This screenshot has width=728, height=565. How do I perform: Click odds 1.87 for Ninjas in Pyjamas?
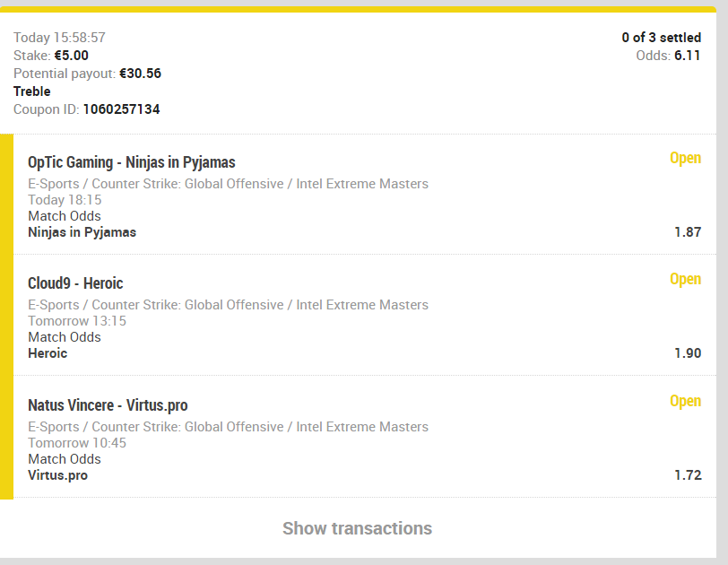688,232
